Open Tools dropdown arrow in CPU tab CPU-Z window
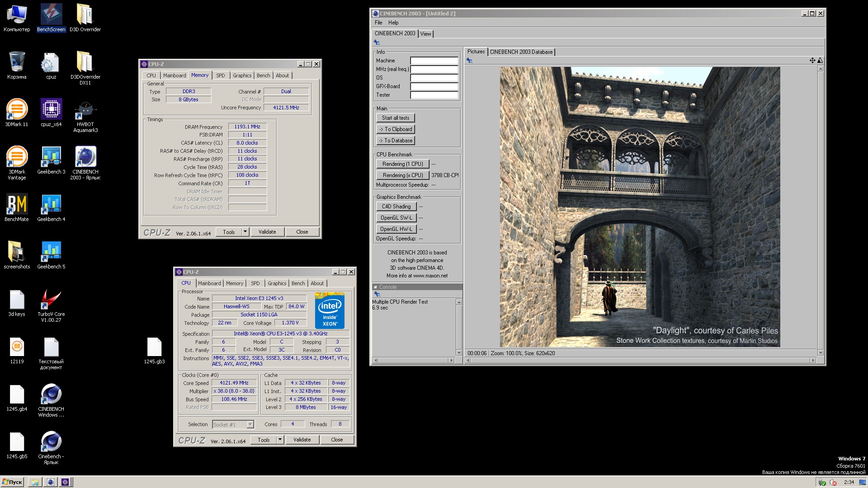Image resolution: width=868 pixels, height=488 pixels. tap(280, 440)
